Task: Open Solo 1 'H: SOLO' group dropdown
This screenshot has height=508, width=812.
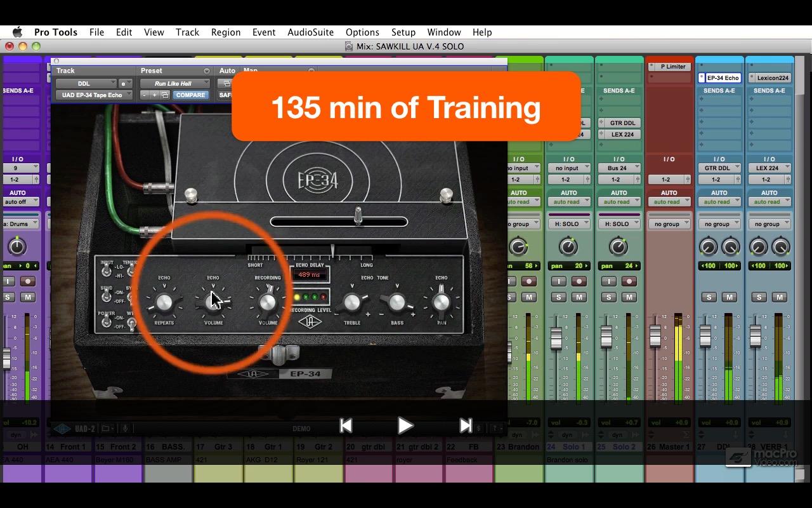Action: 568,224
